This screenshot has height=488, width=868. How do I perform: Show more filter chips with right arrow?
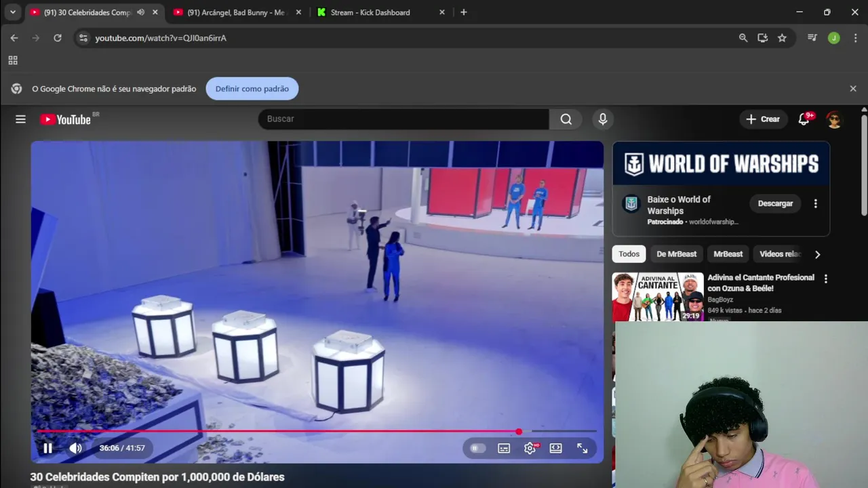click(817, 254)
